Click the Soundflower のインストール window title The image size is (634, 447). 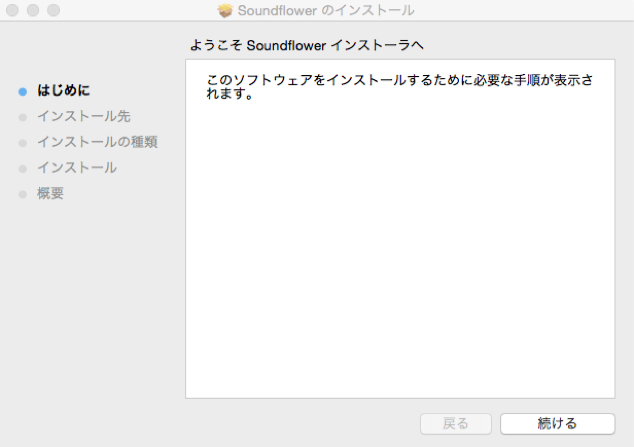326,10
